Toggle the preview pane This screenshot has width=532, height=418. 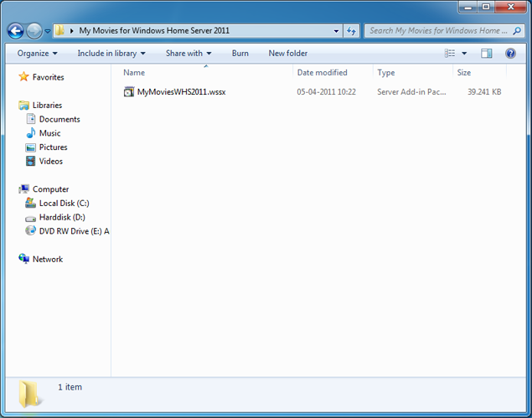(x=486, y=54)
